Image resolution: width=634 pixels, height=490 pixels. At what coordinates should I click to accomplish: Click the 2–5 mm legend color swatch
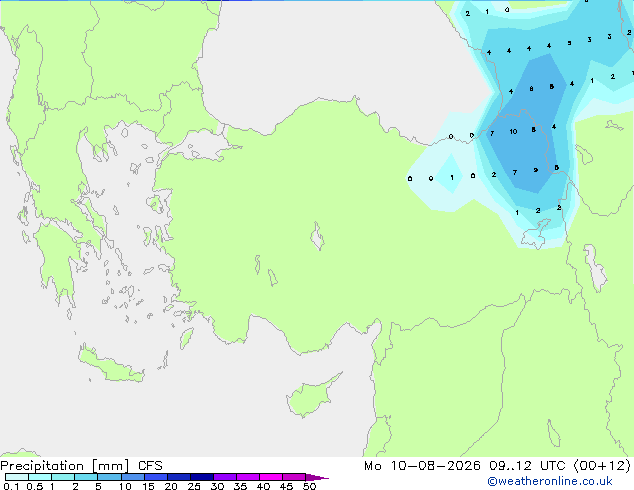pyautogui.click(x=86, y=477)
